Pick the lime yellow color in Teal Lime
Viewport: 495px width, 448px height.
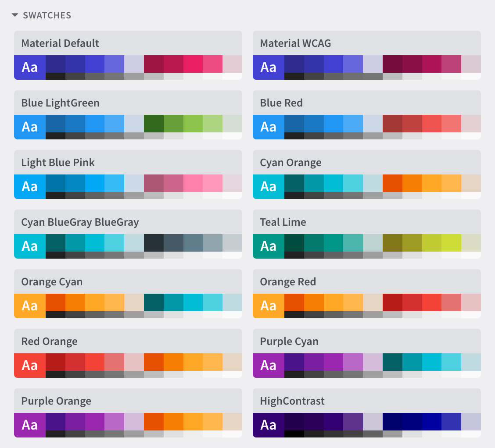451,242
